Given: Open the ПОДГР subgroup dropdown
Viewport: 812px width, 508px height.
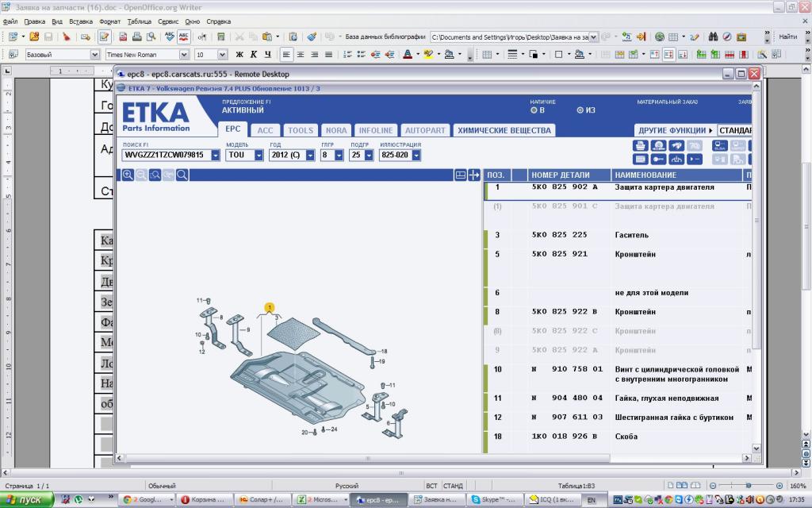Looking at the screenshot, I should (x=370, y=155).
